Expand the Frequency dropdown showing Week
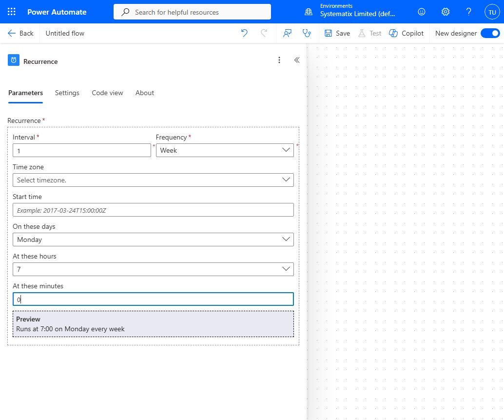504x420 pixels. tap(225, 150)
